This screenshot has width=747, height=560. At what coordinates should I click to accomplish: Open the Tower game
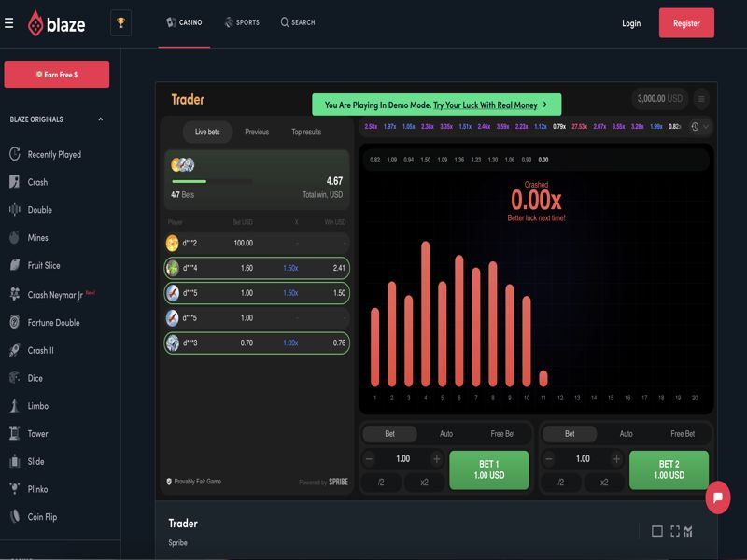tap(29, 433)
